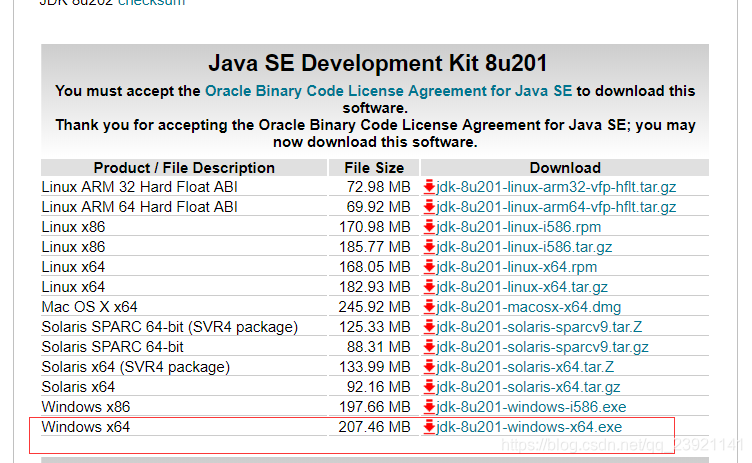Click red download arrow for solaris-sparcv9.tar.gz
This screenshot has height=463, width=752.
(x=429, y=347)
